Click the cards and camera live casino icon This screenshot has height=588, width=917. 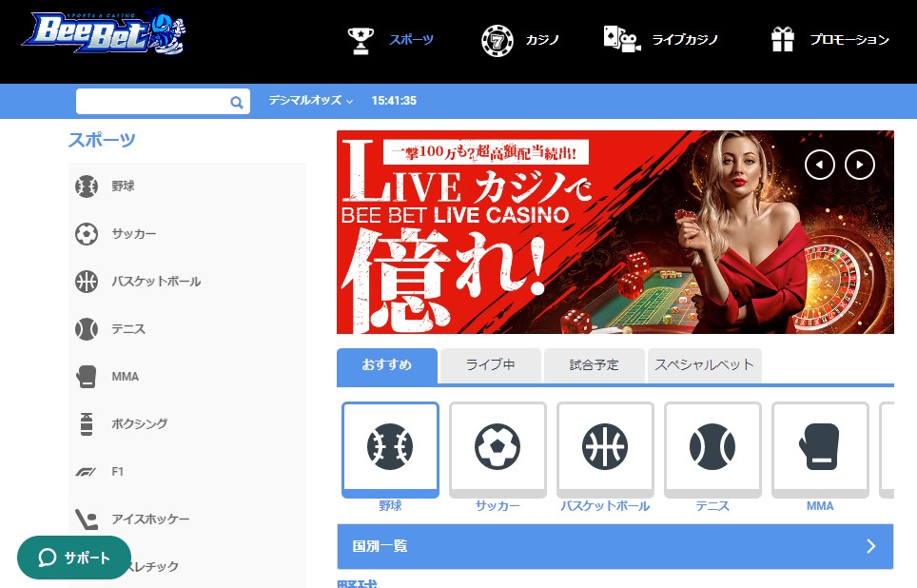point(622,39)
